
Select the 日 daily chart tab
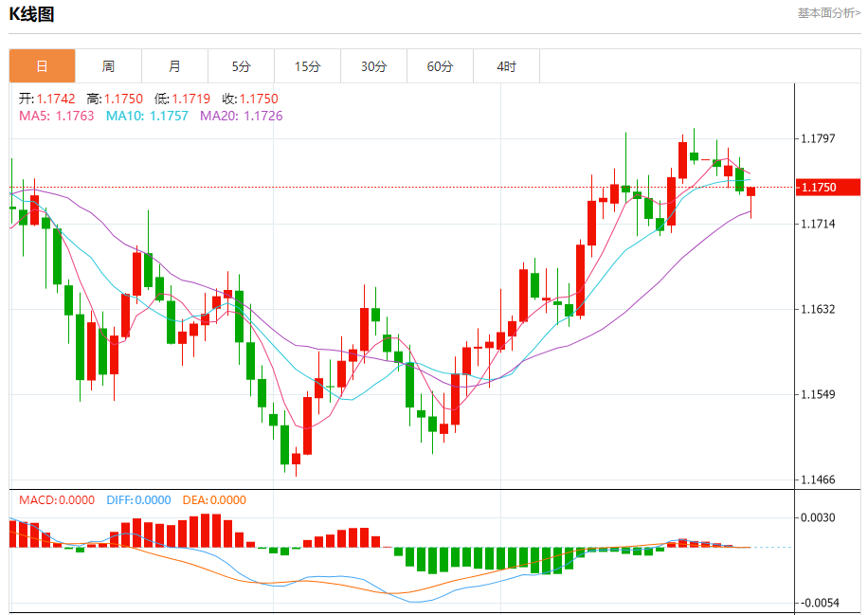point(42,66)
